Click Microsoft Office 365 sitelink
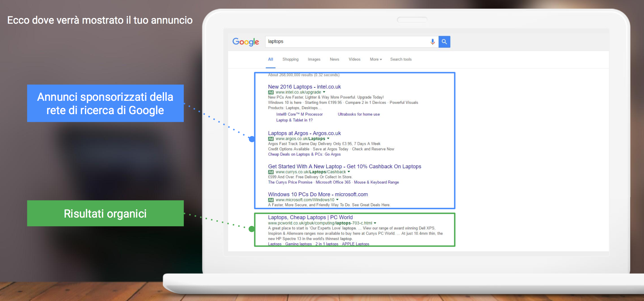This screenshot has height=301, width=644. (333, 183)
